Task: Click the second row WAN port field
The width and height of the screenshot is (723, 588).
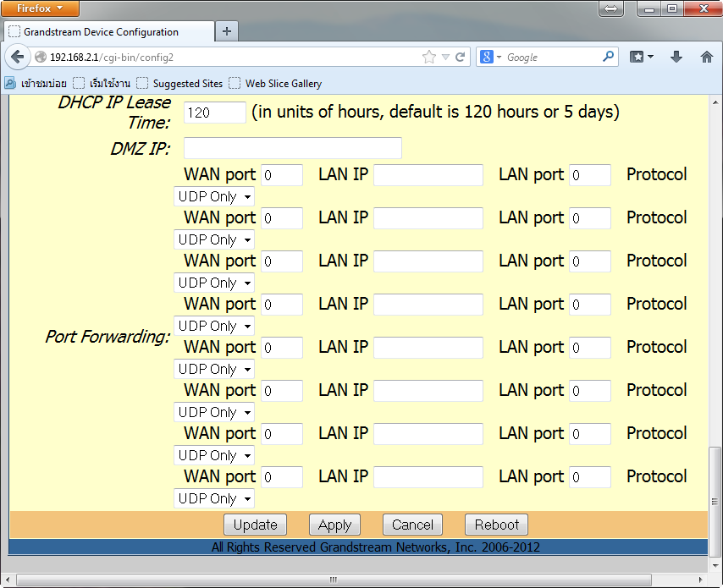Action: click(282, 218)
